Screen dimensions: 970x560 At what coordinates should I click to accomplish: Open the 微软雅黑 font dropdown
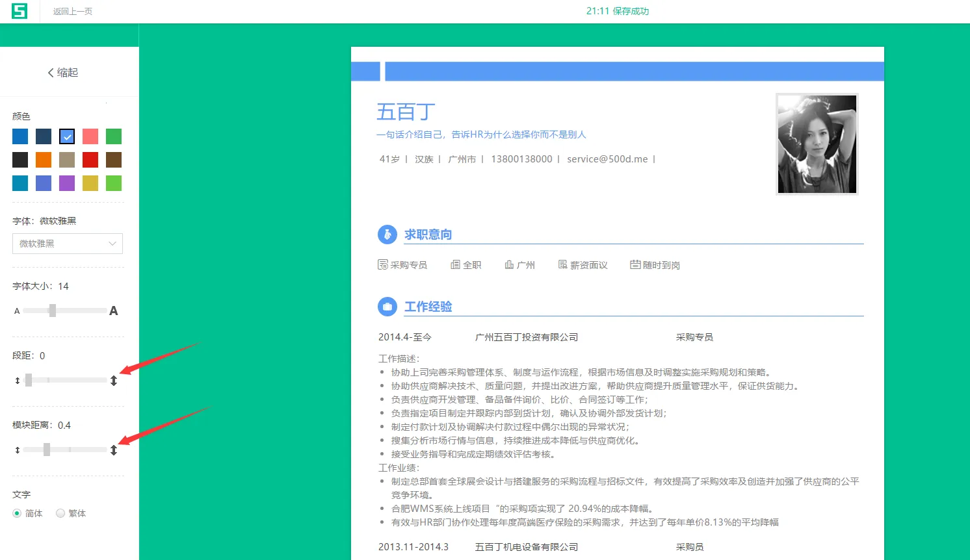pos(68,244)
